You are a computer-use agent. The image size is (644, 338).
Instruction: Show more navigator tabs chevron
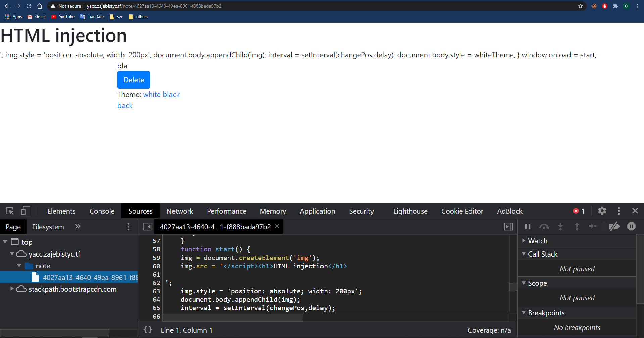pos(78,227)
